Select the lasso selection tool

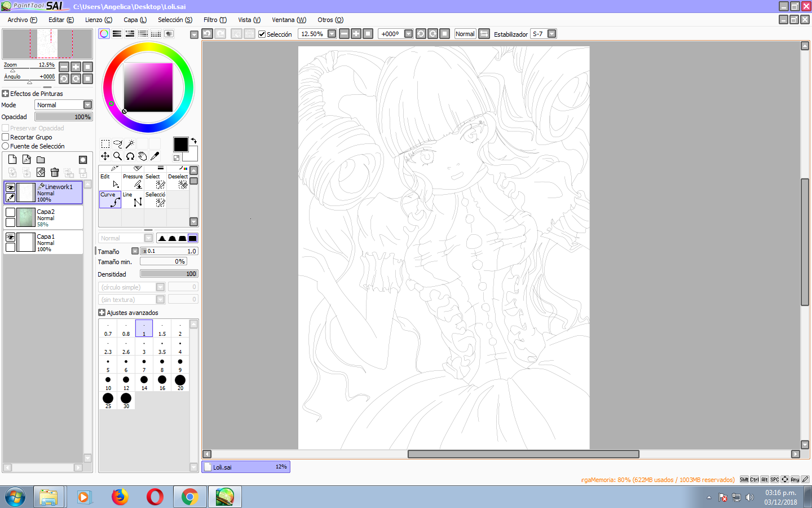[x=117, y=144]
